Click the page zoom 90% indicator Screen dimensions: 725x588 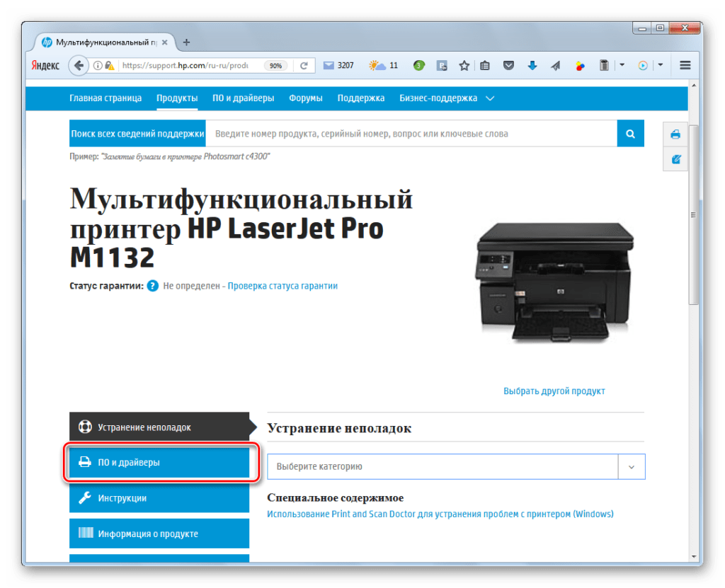(275, 66)
